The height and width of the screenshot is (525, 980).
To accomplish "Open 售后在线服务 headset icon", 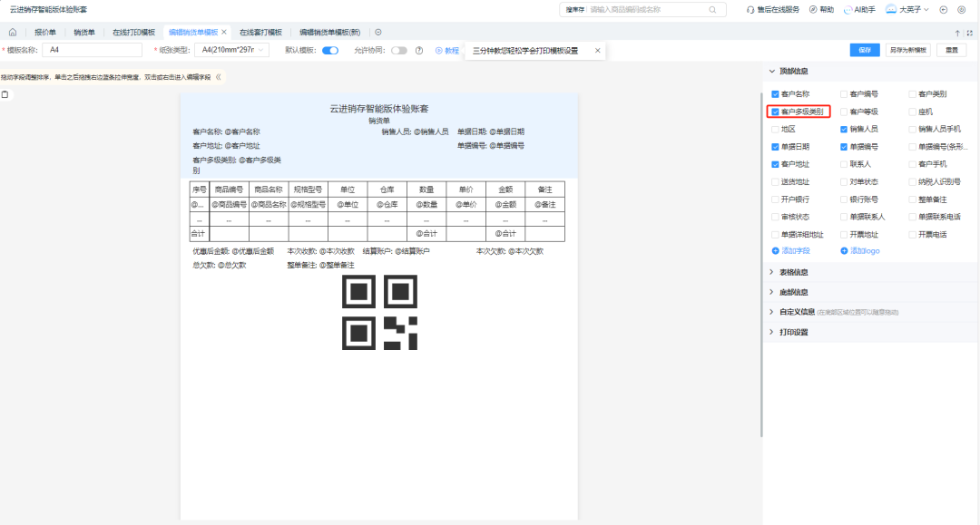I will pos(750,9).
